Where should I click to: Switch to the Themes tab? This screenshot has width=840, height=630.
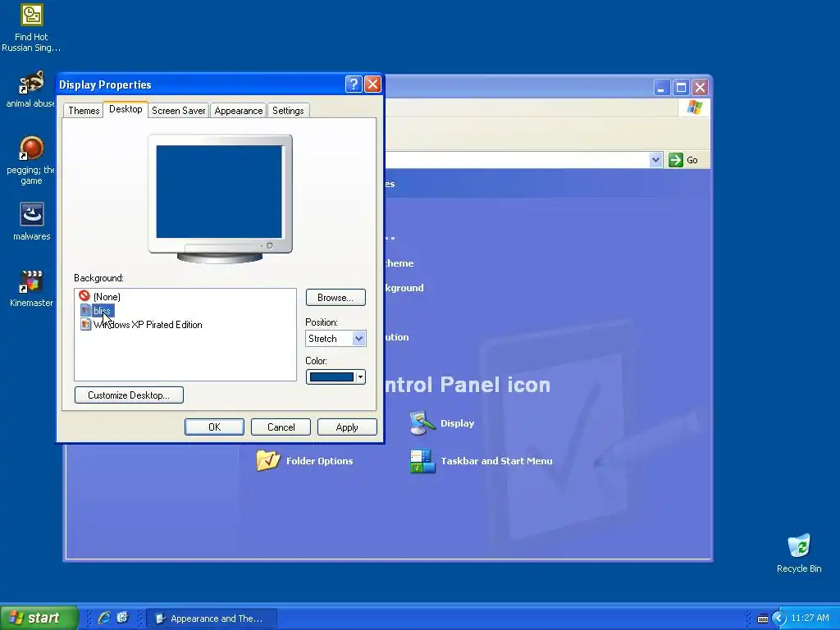click(x=84, y=111)
